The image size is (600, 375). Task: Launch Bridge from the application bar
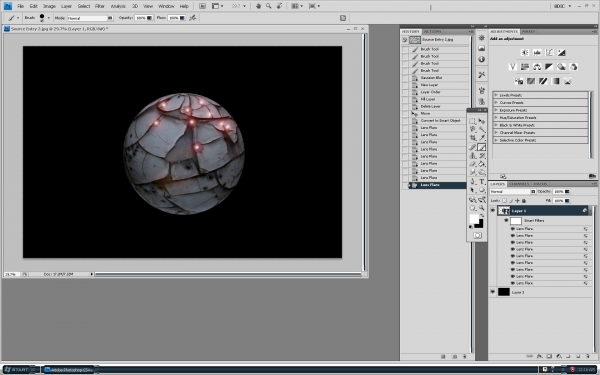click(x=202, y=6)
